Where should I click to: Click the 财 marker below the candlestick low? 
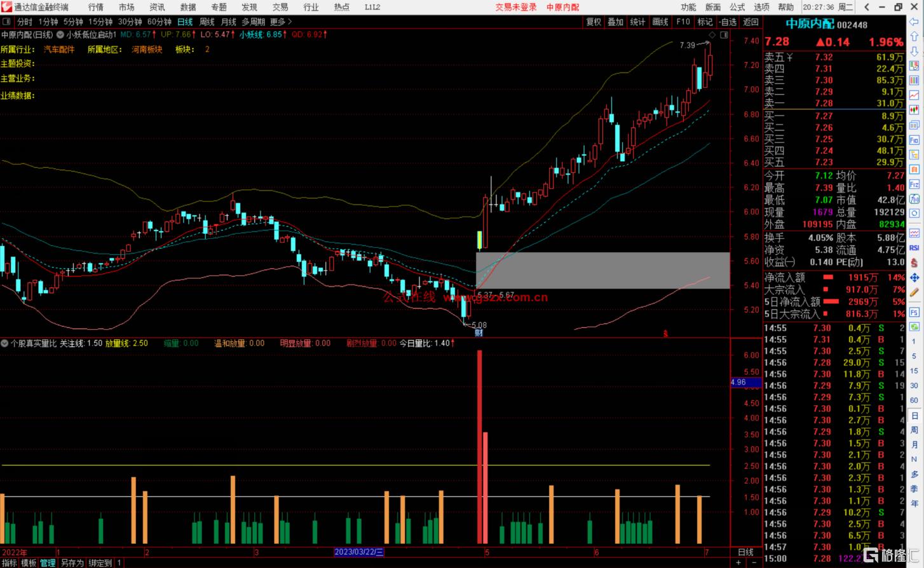(479, 332)
